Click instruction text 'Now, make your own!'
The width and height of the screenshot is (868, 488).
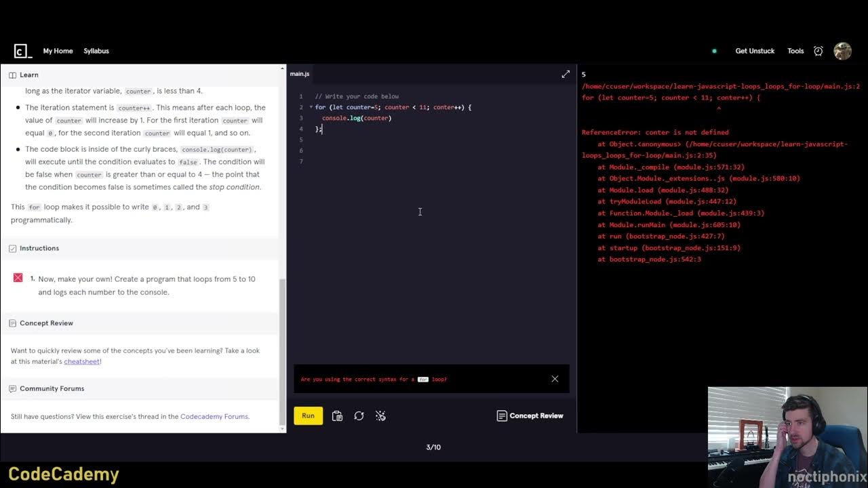coord(75,279)
